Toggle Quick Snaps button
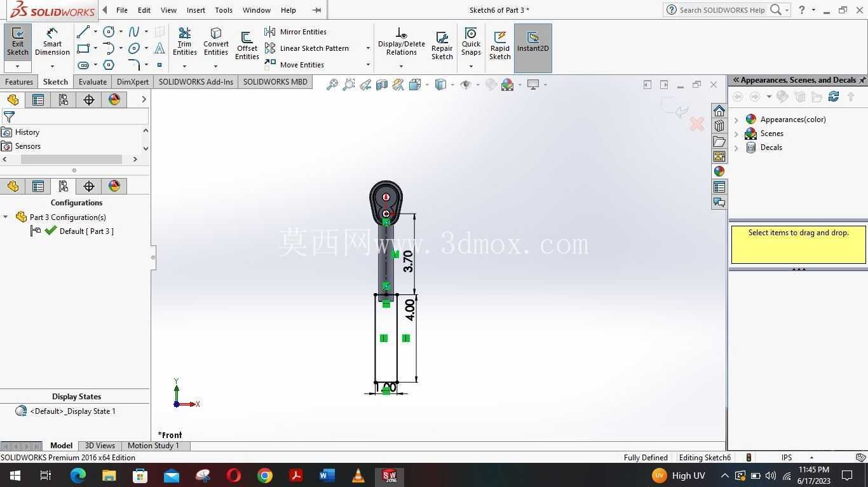This screenshot has height=487, width=868. tap(471, 41)
